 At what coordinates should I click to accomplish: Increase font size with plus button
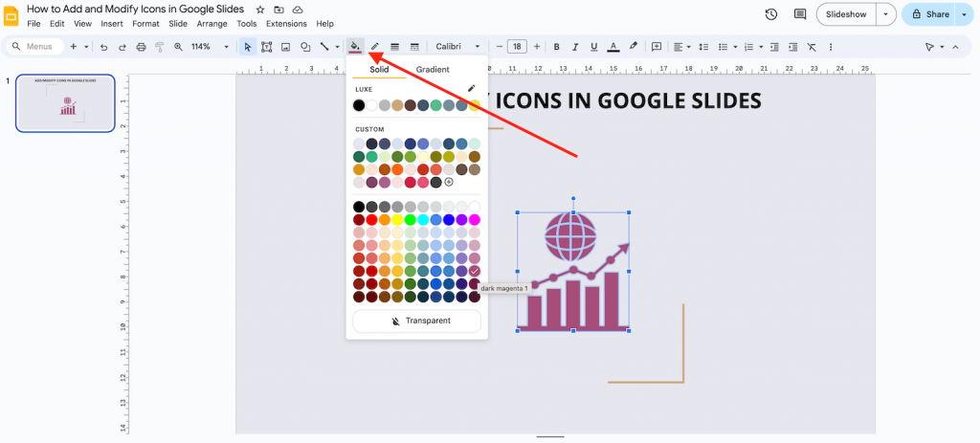click(537, 47)
